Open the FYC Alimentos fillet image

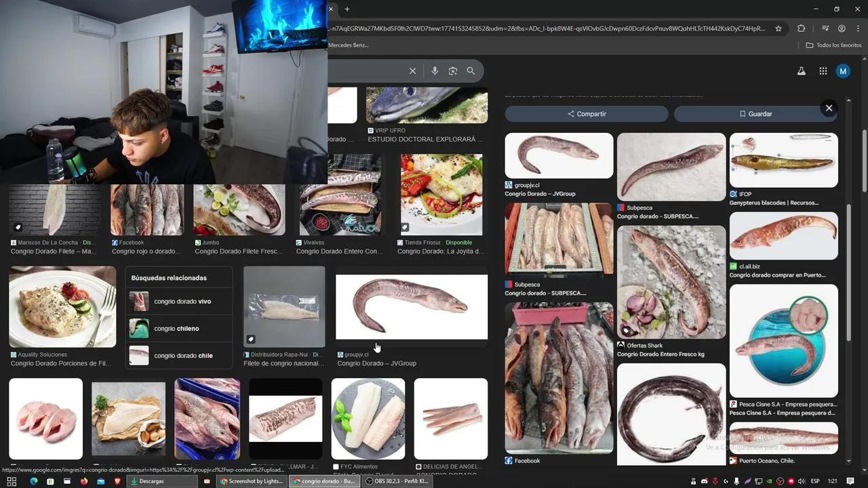(x=368, y=419)
